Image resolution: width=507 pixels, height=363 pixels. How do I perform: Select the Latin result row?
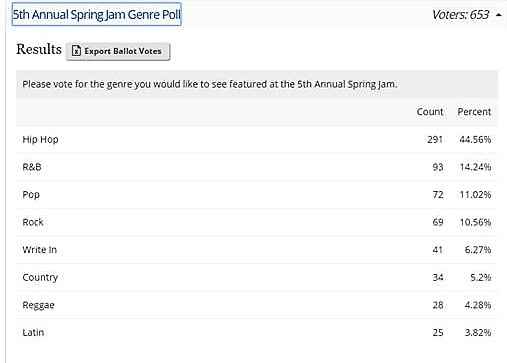point(257,333)
